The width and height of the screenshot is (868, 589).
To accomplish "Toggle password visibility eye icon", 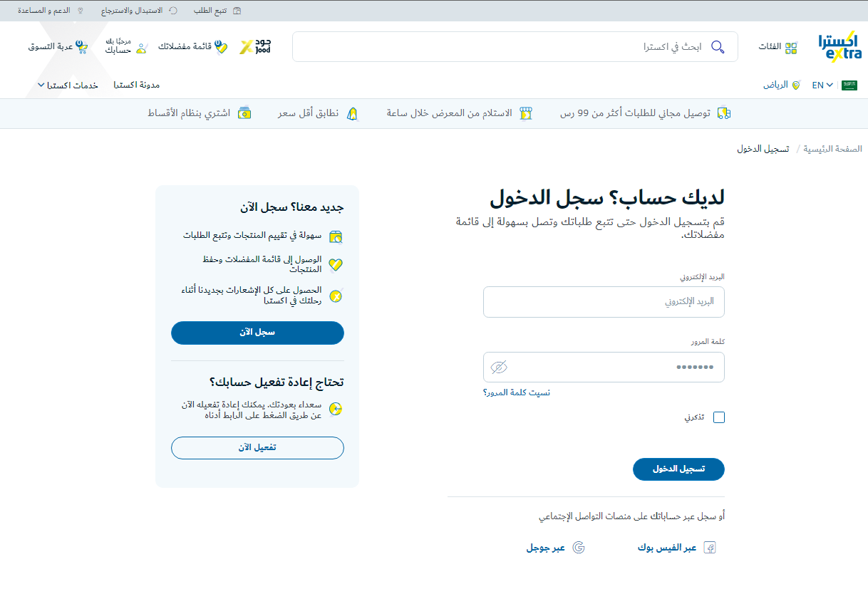I will pyautogui.click(x=499, y=368).
